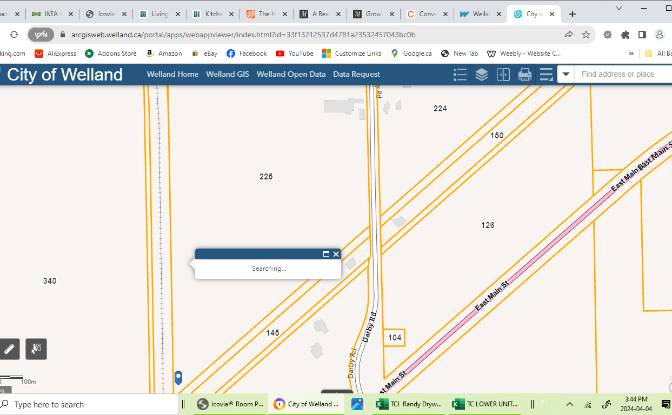Open the Customize Links bookmark
The height and width of the screenshot is (415, 672).
(x=351, y=54)
